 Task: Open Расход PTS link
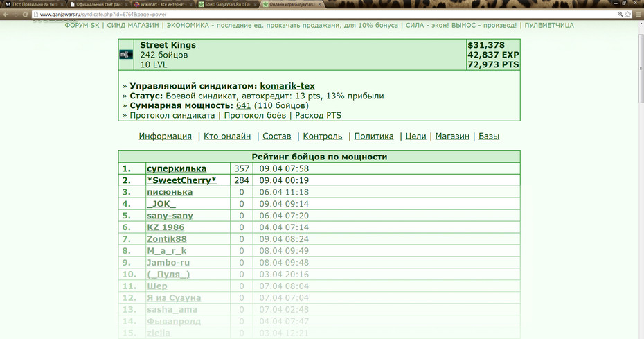tap(319, 116)
